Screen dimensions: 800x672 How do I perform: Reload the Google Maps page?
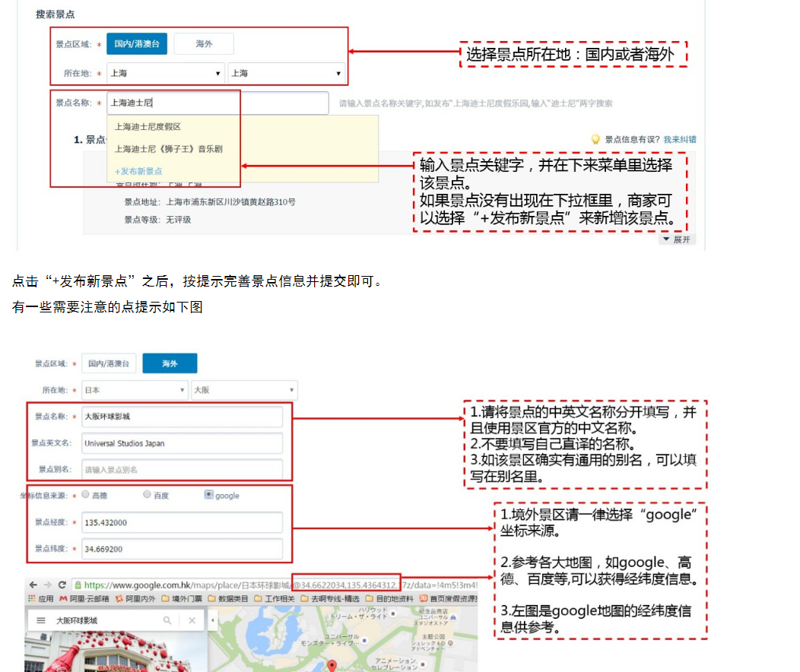click(x=62, y=585)
